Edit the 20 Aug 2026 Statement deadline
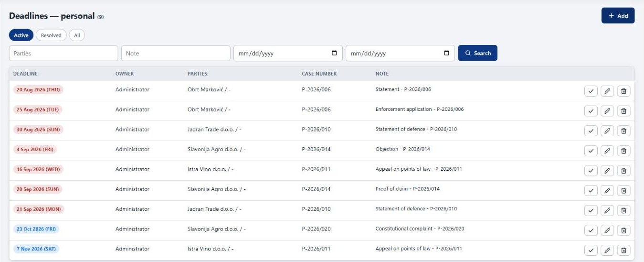Image resolution: width=644 pixels, height=262 pixels. tap(607, 91)
